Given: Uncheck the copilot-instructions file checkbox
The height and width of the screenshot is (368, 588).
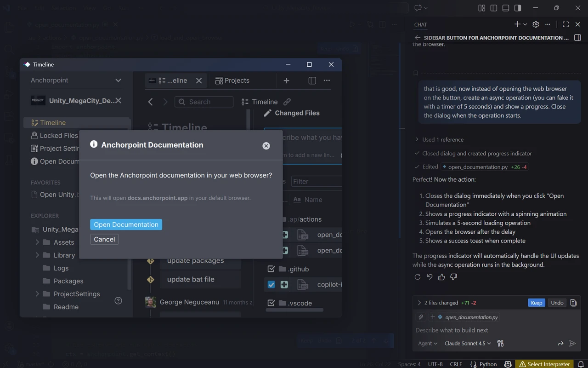Looking at the screenshot, I should [271, 284].
